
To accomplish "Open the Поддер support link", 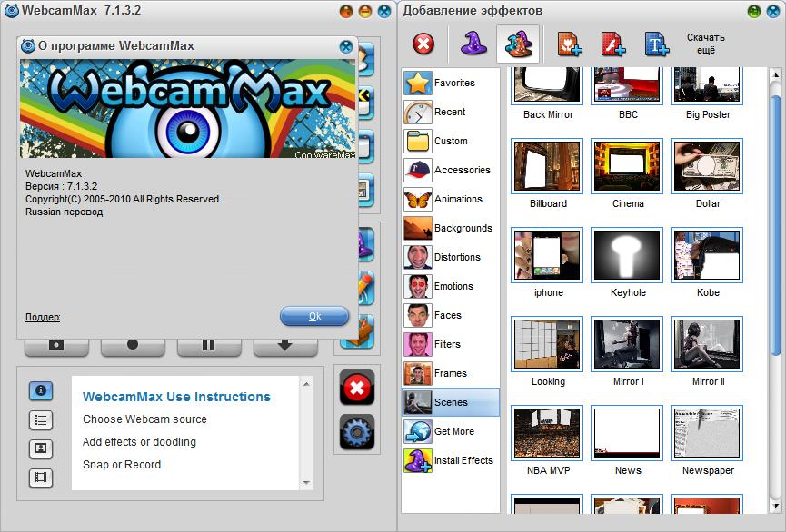I will (43, 317).
